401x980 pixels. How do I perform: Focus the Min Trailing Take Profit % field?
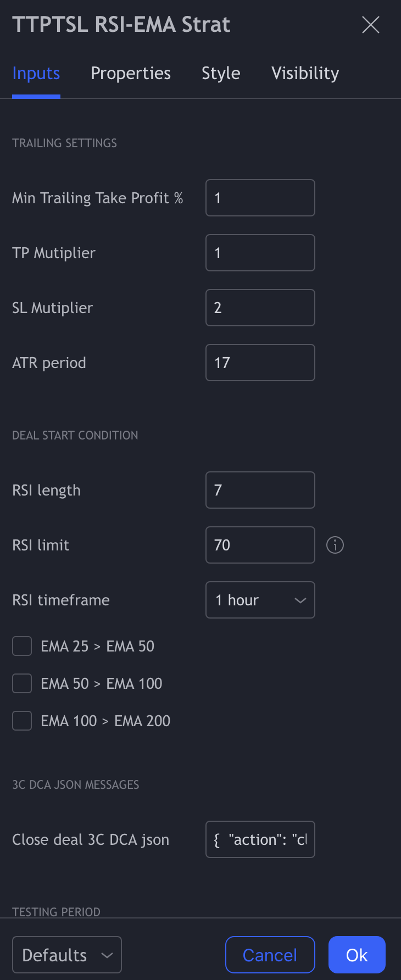[x=260, y=198]
